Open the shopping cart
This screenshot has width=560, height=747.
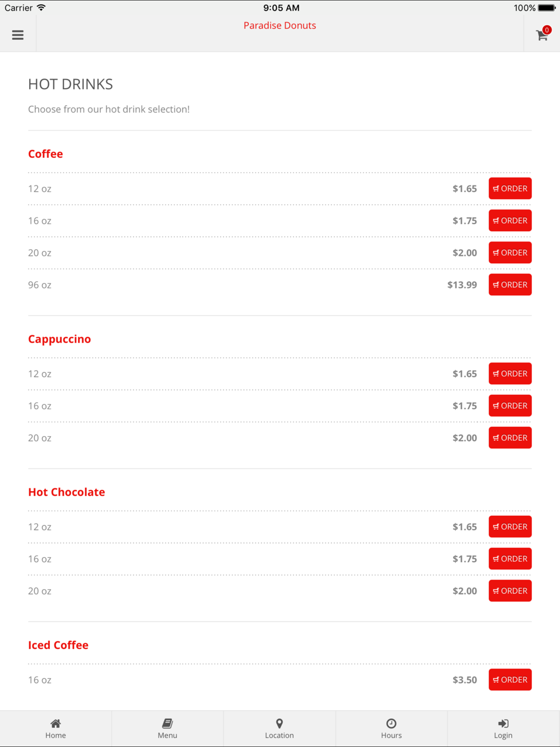(x=542, y=36)
